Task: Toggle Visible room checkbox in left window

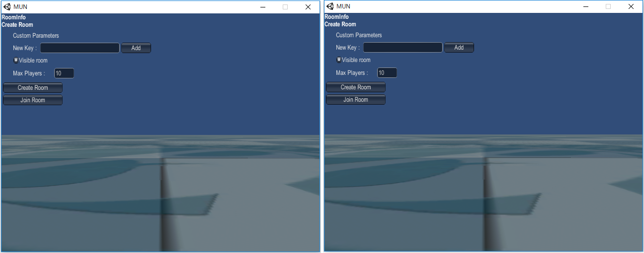Action: pos(16,60)
